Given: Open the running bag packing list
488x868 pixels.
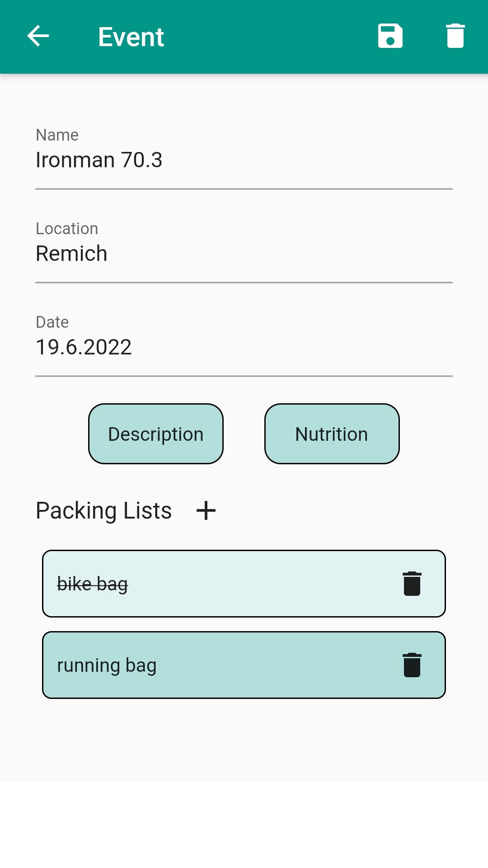Looking at the screenshot, I should pos(107,665).
